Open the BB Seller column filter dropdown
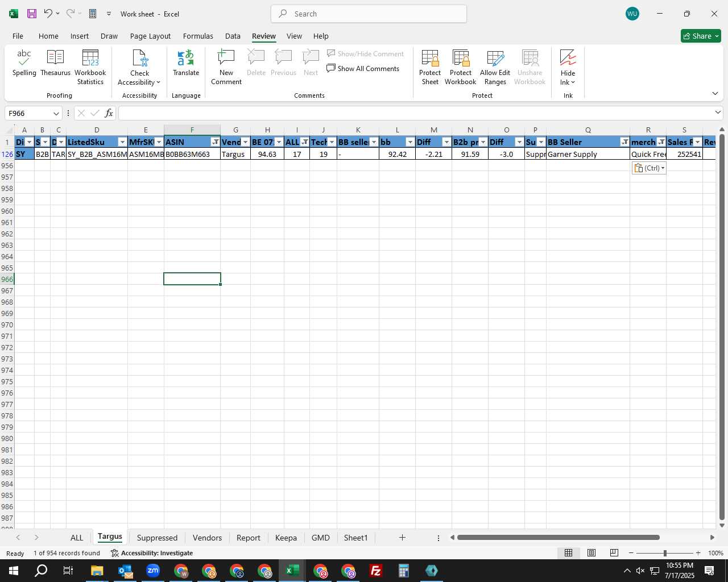 [625, 142]
